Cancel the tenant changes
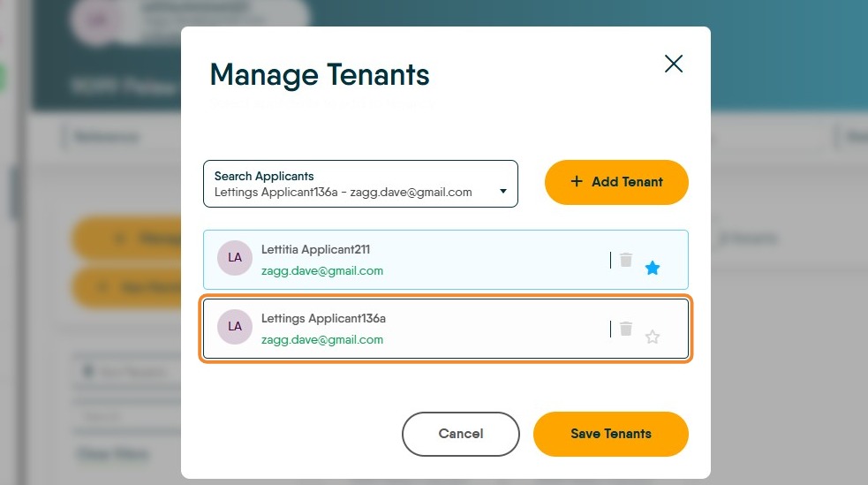868x485 pixels. (x=461, y=434)
